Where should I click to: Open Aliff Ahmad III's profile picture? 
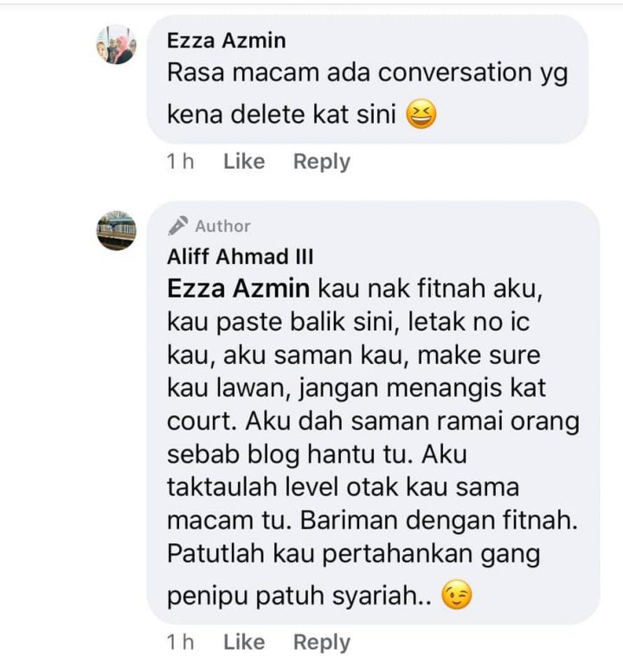click(x=117, y=230)
